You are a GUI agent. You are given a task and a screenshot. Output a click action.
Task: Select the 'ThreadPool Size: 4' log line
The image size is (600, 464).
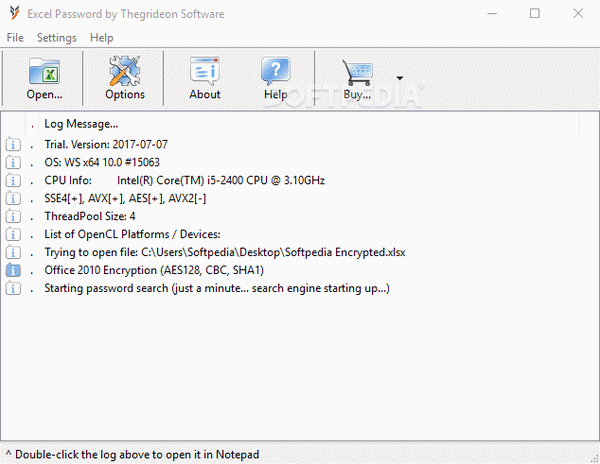click(90, 216)
